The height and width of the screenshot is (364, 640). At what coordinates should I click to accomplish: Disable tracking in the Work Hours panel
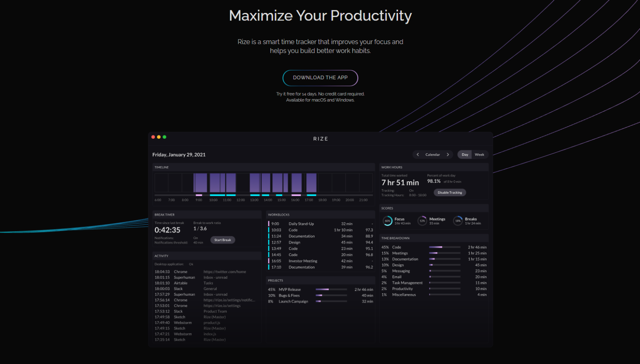pos(450,192)
